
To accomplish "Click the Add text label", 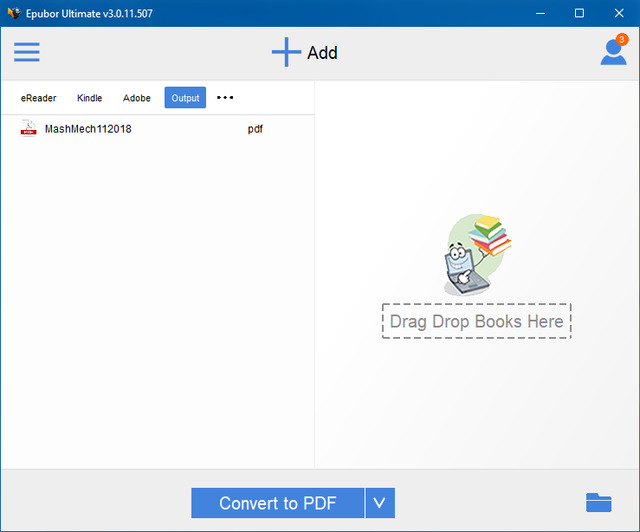I will coord(322,53).
